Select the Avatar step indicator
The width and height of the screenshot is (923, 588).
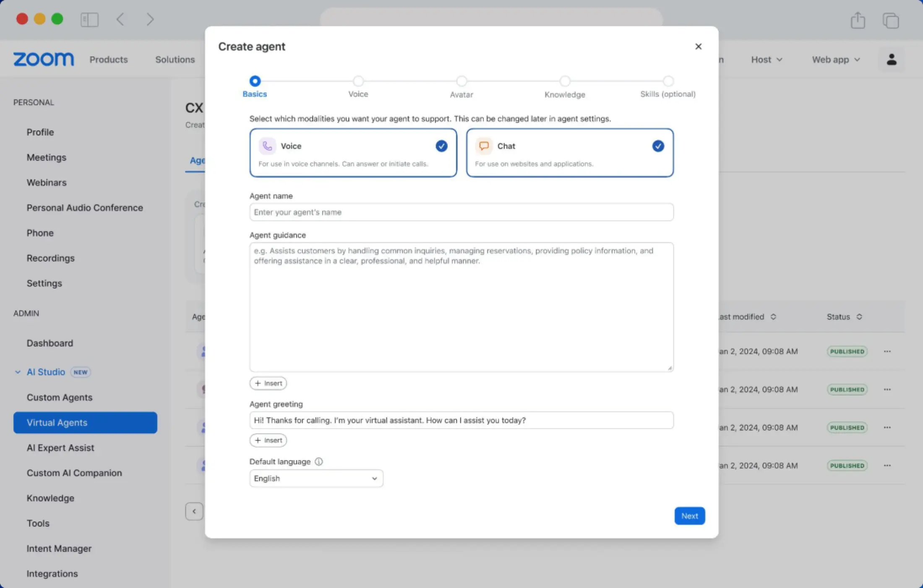point(461,81)
